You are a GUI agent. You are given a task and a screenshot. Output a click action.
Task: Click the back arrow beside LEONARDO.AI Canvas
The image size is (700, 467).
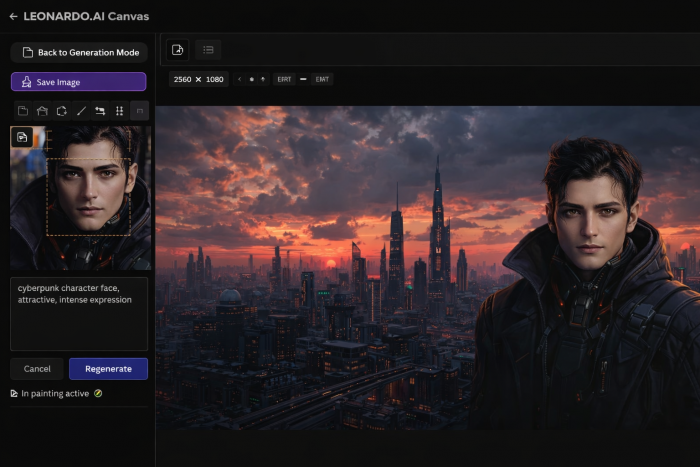click(13, 16)
